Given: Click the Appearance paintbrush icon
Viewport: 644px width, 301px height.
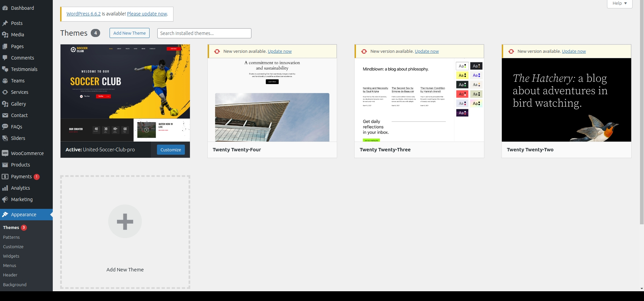Looking at the screenshot, I should coord(5,215).
